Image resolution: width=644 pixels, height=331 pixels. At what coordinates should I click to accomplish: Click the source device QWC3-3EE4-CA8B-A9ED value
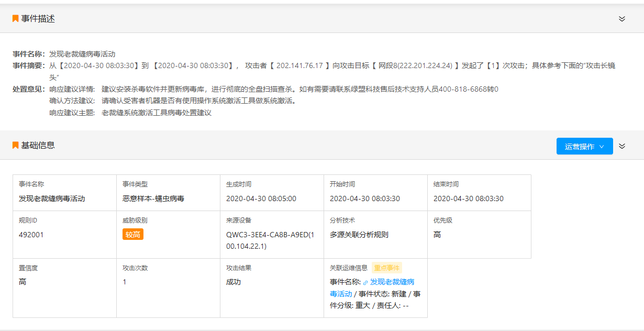pyautogui.click(x=267, y=235)
